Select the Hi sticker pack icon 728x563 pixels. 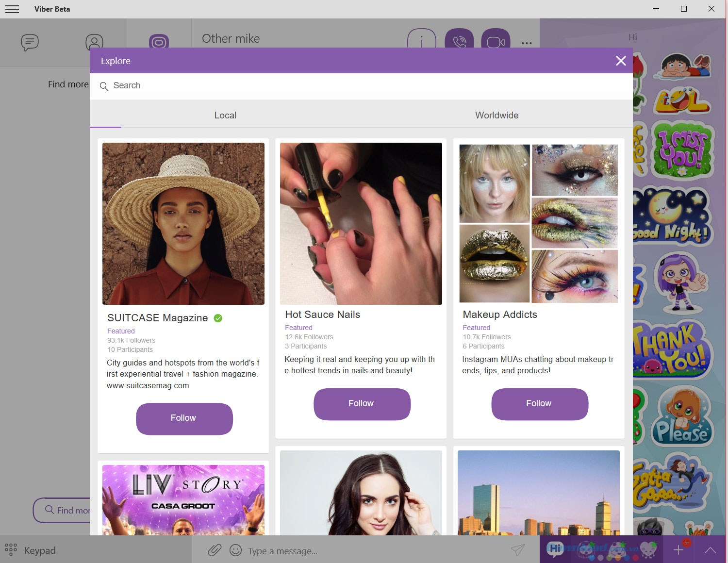[556, 549]
